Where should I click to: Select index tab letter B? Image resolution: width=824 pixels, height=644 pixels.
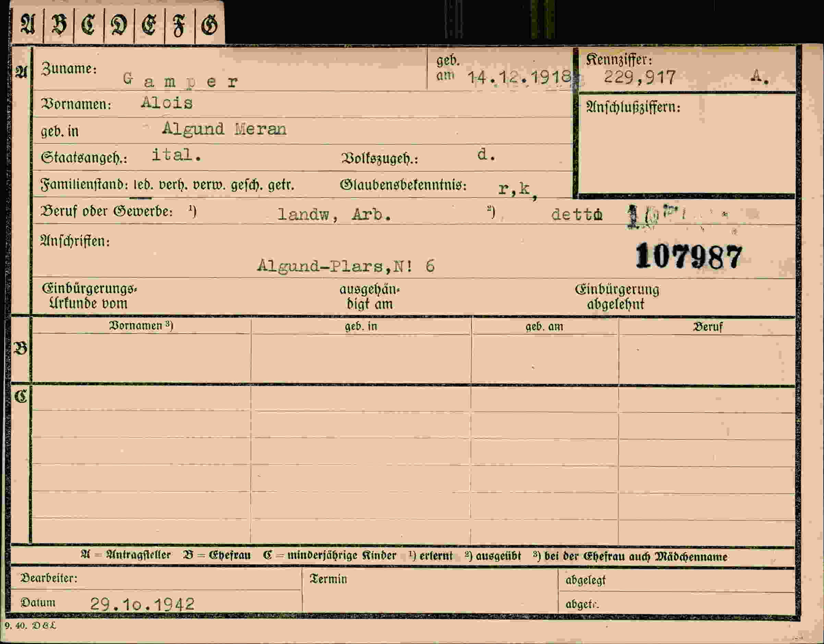59,25
